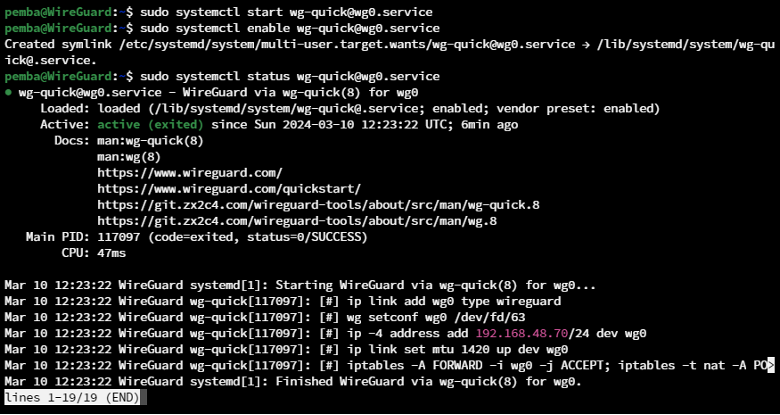Click the 'lines 1-19/19 (END)' pager status
Viewport: 780px width, 415px height.
click(73, 398)
